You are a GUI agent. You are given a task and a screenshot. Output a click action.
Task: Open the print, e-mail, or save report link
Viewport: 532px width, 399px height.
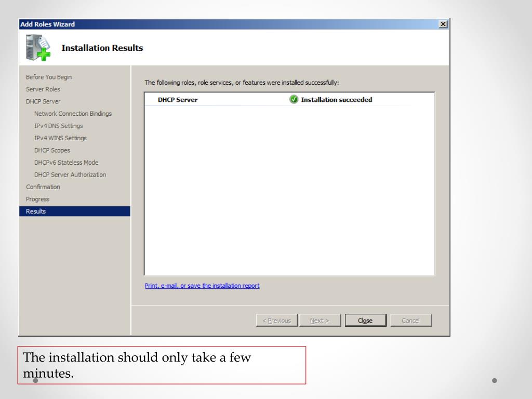point(202,286)
